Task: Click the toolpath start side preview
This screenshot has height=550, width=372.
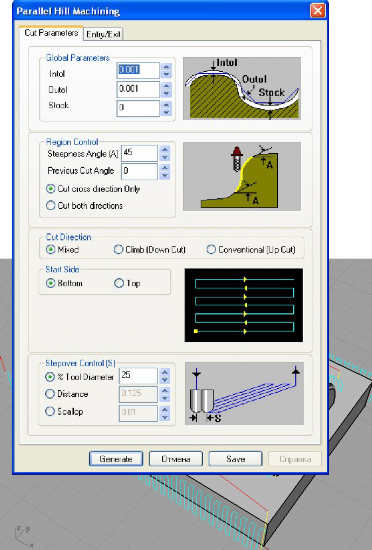Action: tap(244, 305)
